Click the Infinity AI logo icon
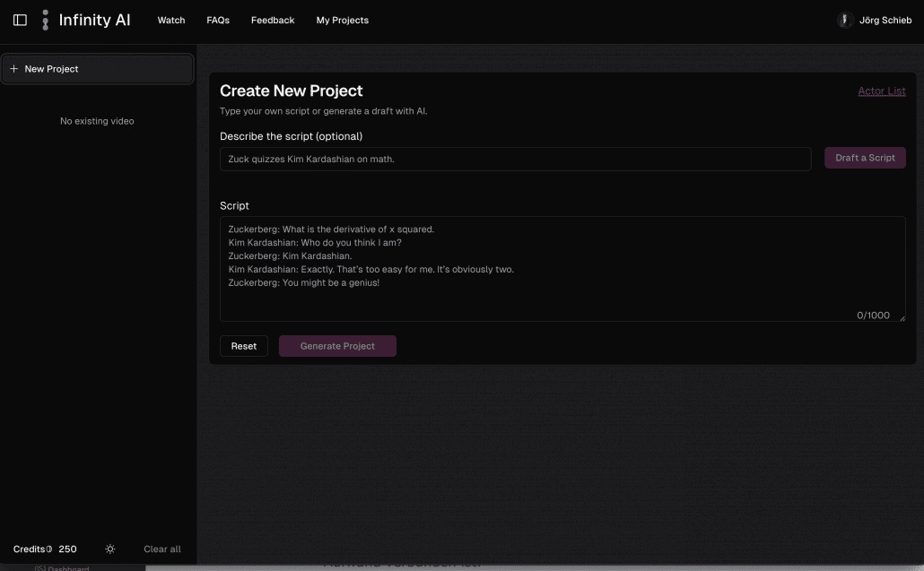This screenshot has width=924, height=571. click(x=45, y=20)
